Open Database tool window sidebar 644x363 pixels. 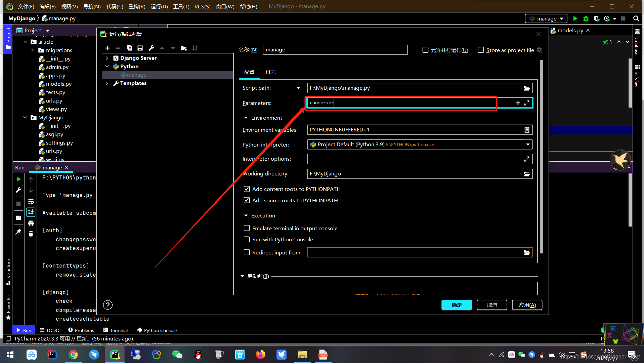(637, 42)
